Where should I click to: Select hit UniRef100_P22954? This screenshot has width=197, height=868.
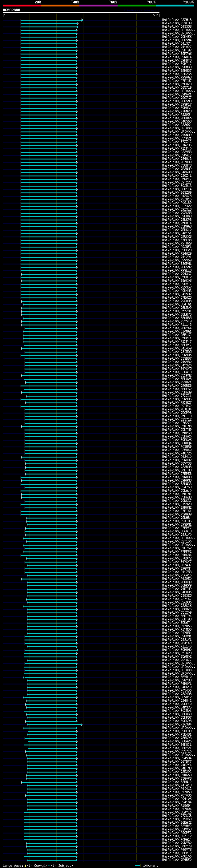point(177,115)
